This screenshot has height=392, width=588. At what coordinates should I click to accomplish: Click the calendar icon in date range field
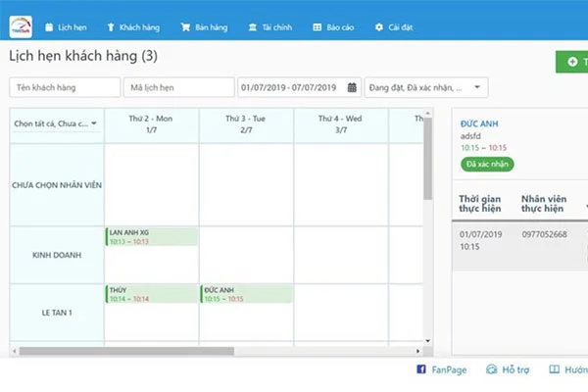[352, 87]
